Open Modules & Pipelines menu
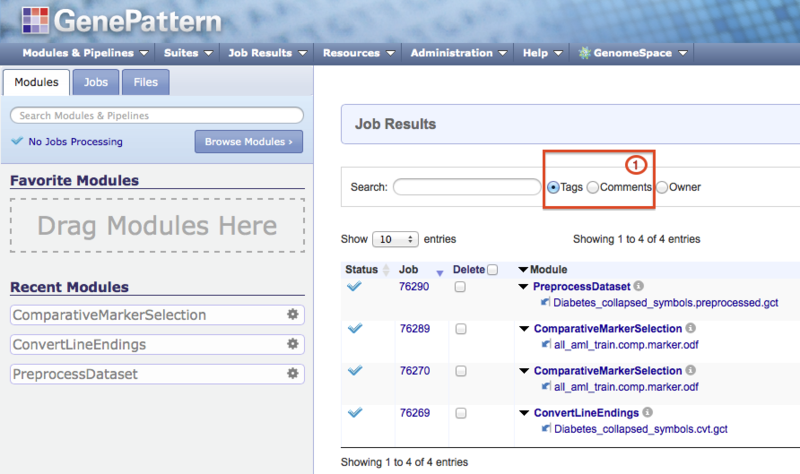 (85, 53)
